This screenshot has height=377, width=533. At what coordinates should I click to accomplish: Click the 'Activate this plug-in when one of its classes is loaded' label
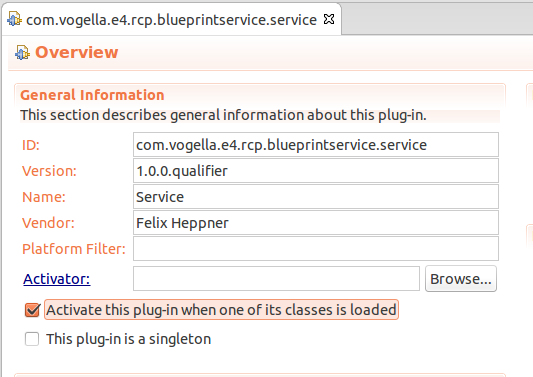tap(221, 310)
